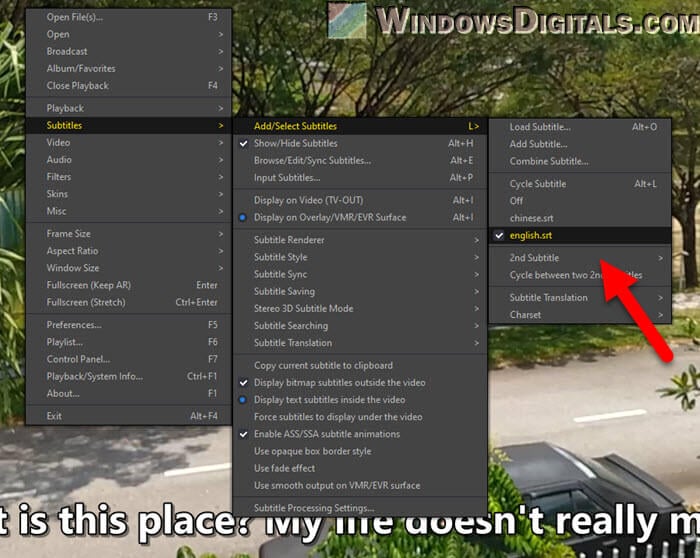Click Exit in the main menu

[129, 416]
